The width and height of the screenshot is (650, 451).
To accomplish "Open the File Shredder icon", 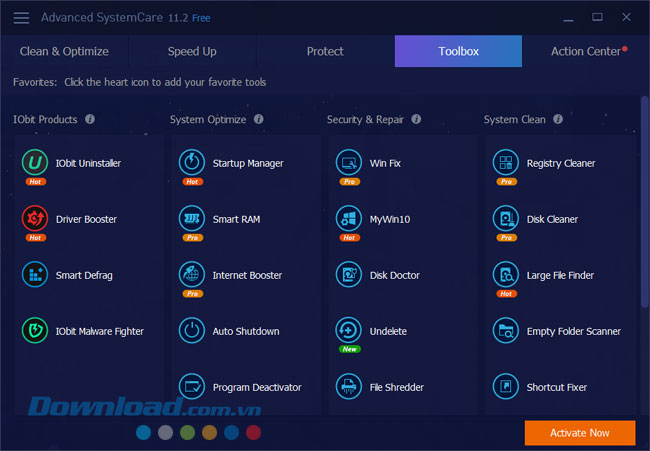I will click(349, 386).
